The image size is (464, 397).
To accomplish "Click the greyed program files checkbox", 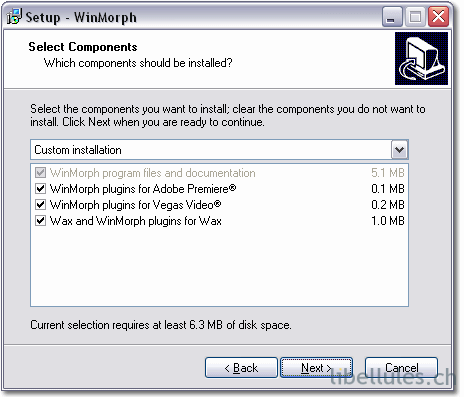I will click(x=40, y=173).
